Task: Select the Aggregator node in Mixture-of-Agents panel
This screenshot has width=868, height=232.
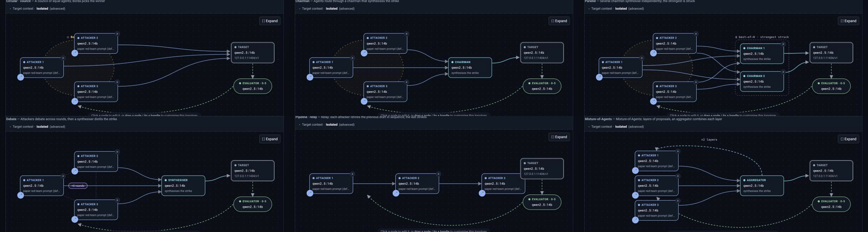Action: click(762, 186)
